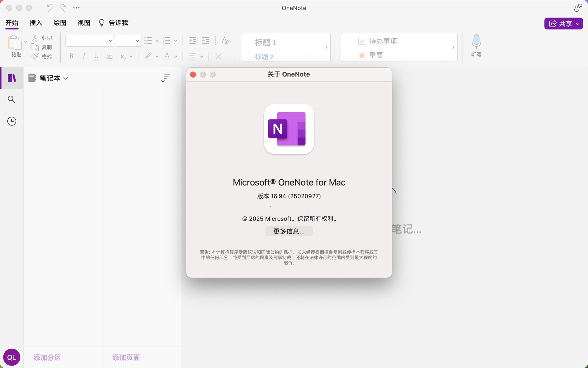This screenshot has height=368, width=588.
Task: Click the 告诉我 tell me box
Action: 113,23
